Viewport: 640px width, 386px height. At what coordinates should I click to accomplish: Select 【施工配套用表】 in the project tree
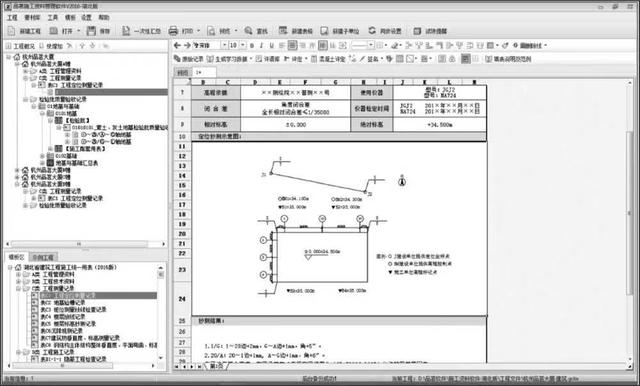pyautogui.click(x=85, y=149)
